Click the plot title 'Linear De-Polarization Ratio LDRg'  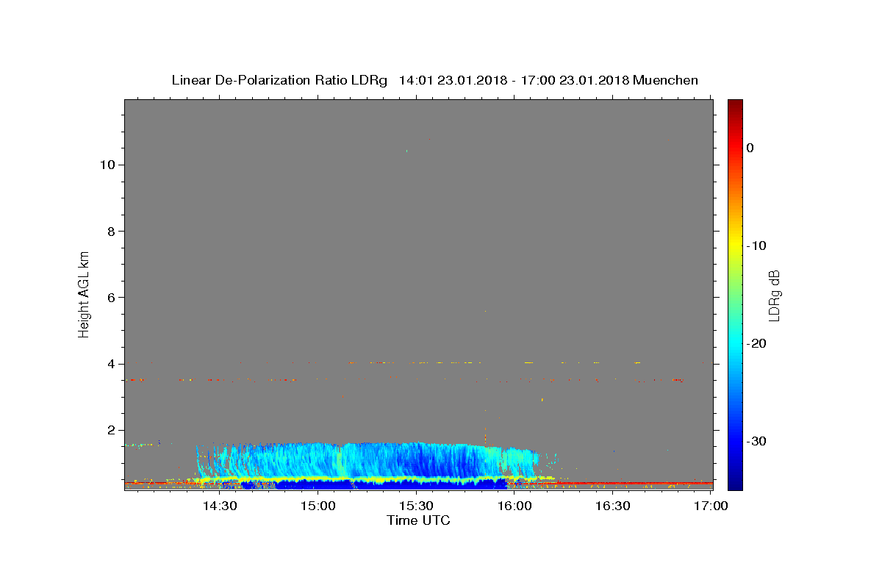tap(279, 80)
